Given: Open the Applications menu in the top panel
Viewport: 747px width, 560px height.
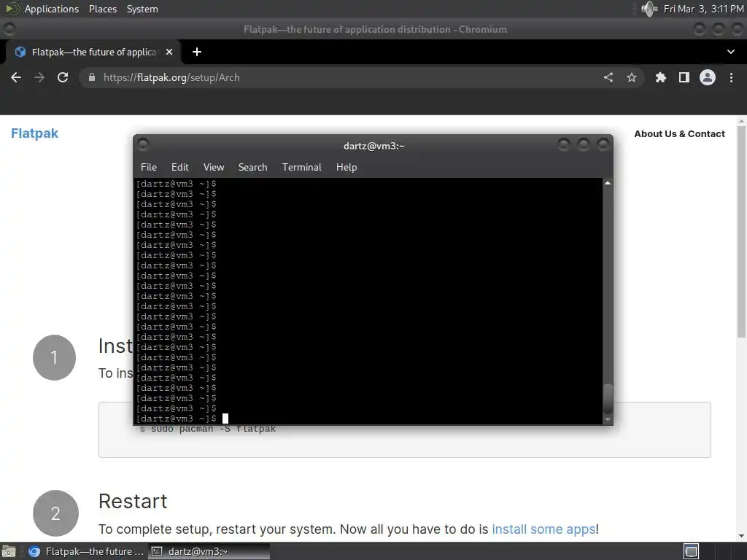Looking at the screenshot, I should click(x=52, y=9).
